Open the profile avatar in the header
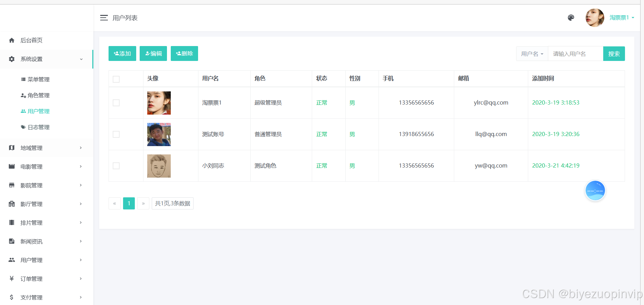The width and height of the screenshot is (644, 305). point(595,18)
